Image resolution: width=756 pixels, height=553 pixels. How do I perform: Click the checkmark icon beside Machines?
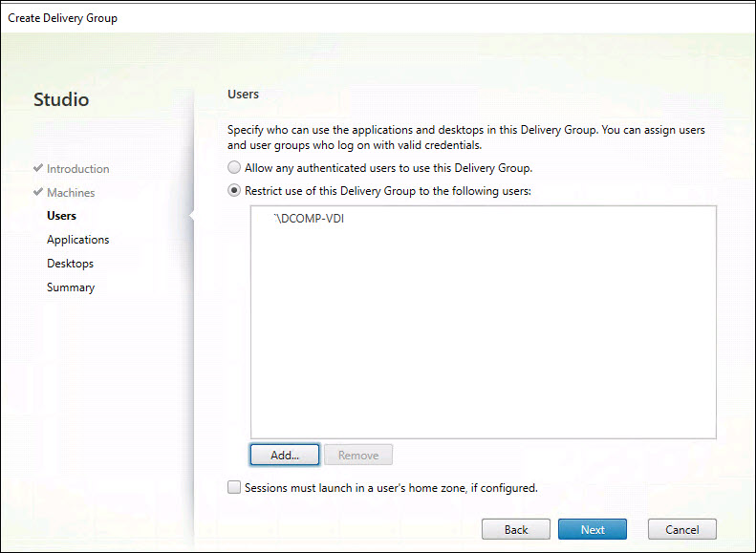coord(38,193)
